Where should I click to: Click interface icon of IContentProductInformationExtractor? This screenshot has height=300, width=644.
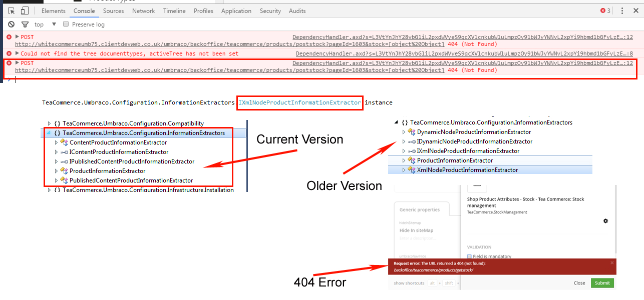[x=64, y=152]
